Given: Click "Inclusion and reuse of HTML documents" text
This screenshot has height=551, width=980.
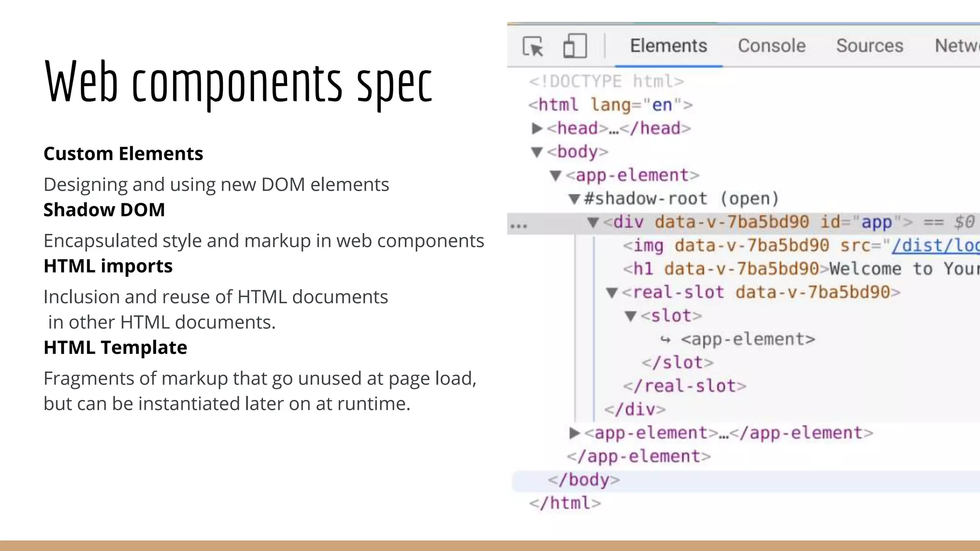Looking at the screenshot, I should pos(216,297).
